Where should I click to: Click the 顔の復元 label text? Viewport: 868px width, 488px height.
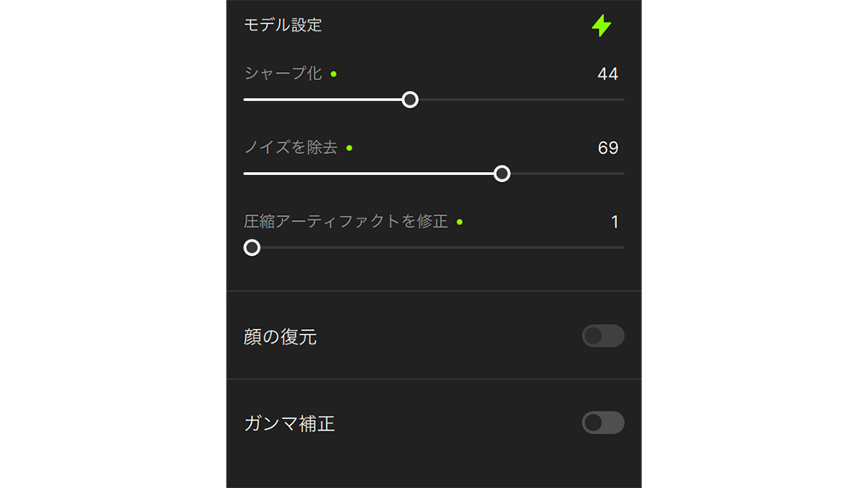280,337
